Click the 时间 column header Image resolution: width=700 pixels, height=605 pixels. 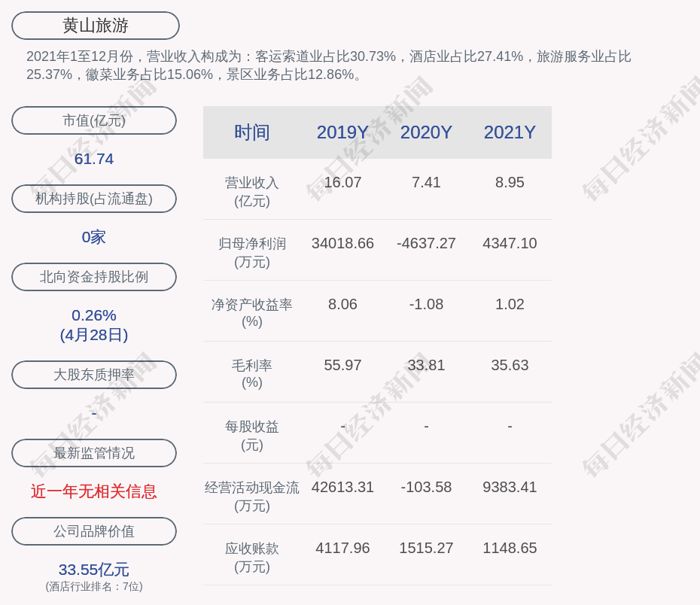tap(252, 132)
